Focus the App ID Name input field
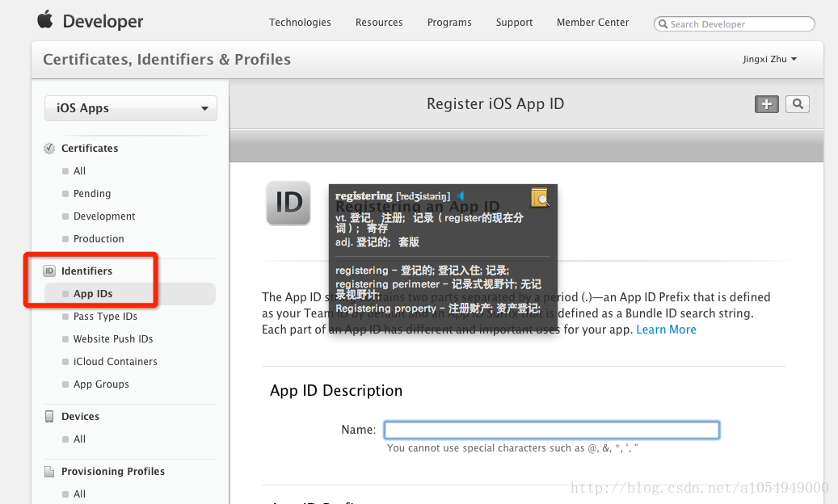Screen dimensions: 838x504 [552, 430]
